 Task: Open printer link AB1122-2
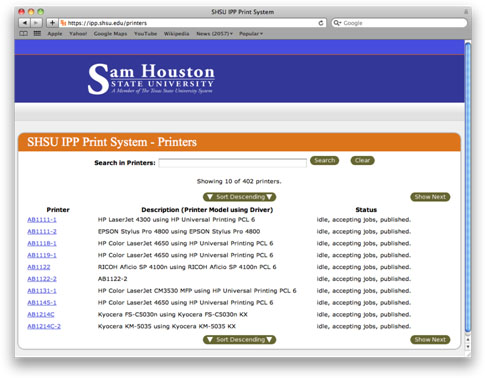pyautogui.click(x=42, y=279)
